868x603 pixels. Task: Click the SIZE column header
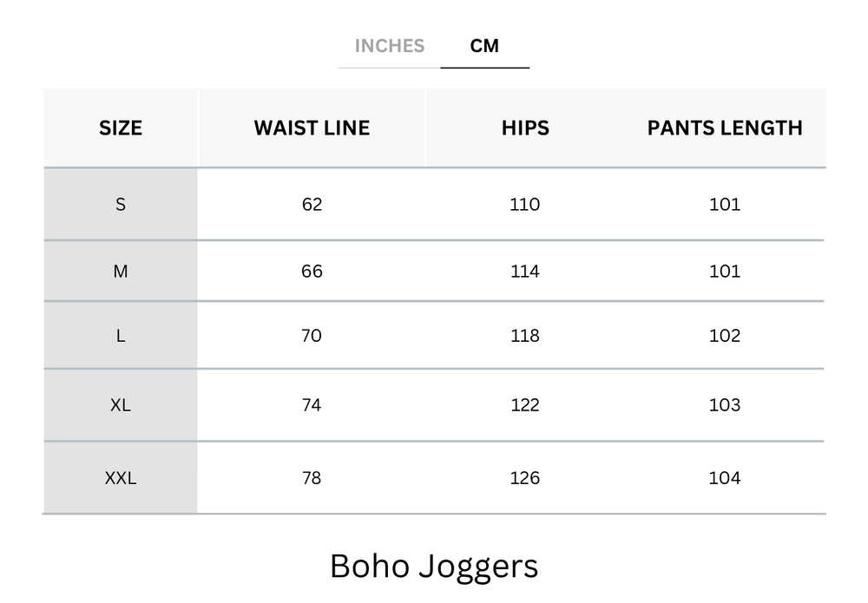coord(121,128)
